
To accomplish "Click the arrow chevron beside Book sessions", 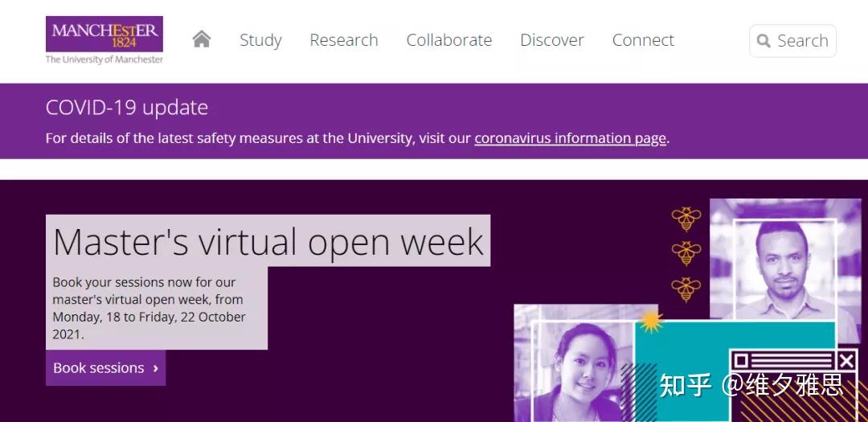I will 156,368.
